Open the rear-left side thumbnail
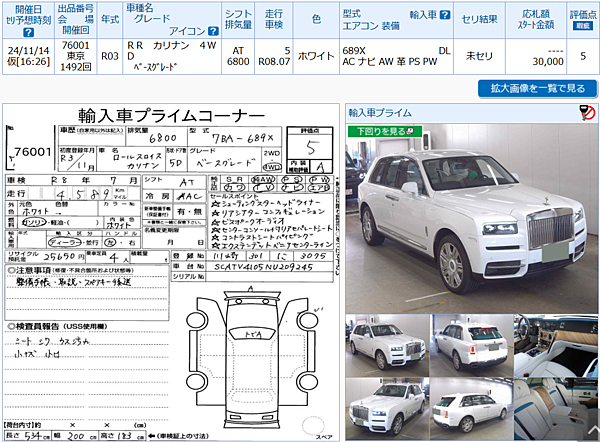This screenshot has width=600, height=442. click(x=471, y=409)
